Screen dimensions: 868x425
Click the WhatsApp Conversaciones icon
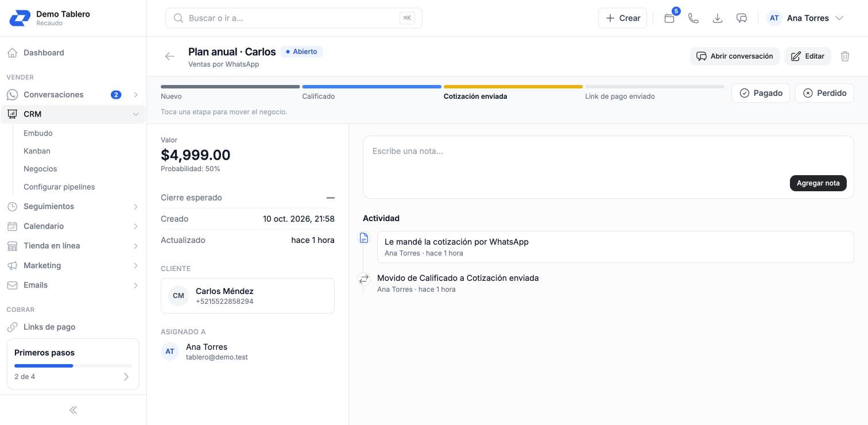point(12,95)
